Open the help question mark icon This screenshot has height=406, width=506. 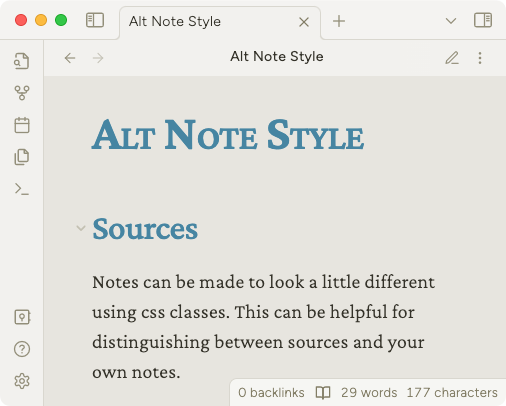(22, 349)
